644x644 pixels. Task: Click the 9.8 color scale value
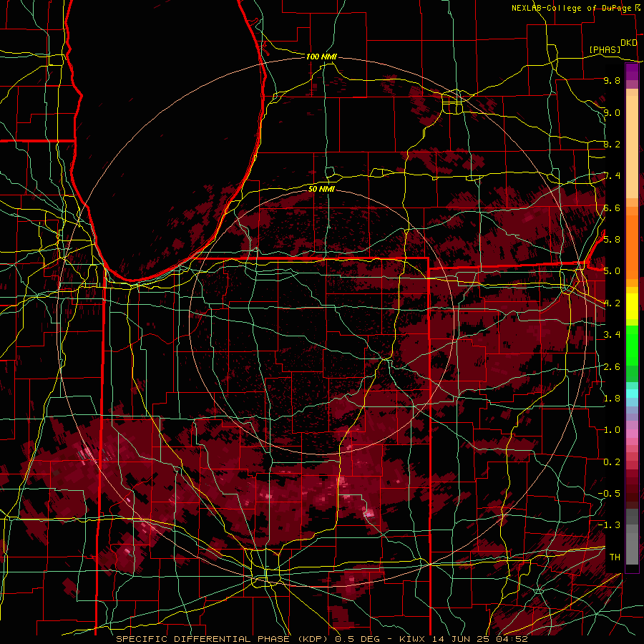tap(612, 80)
